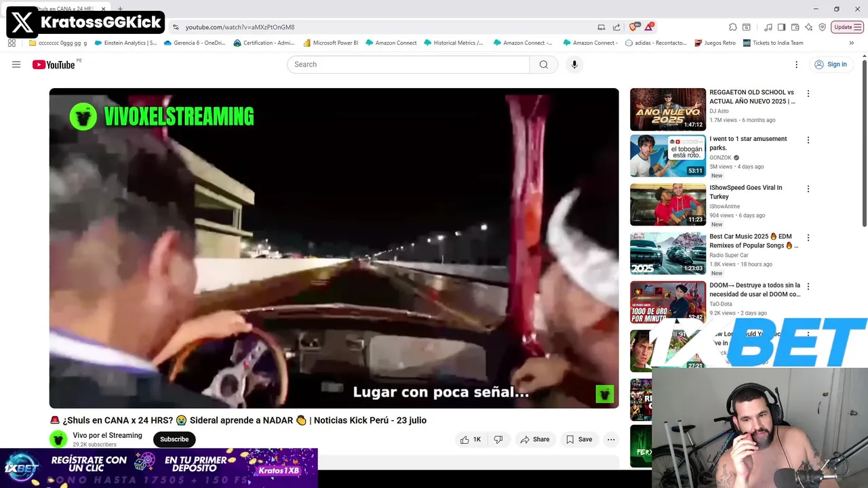Click share page icon in address bar
868x488 pixels.
tap(616, 27)
